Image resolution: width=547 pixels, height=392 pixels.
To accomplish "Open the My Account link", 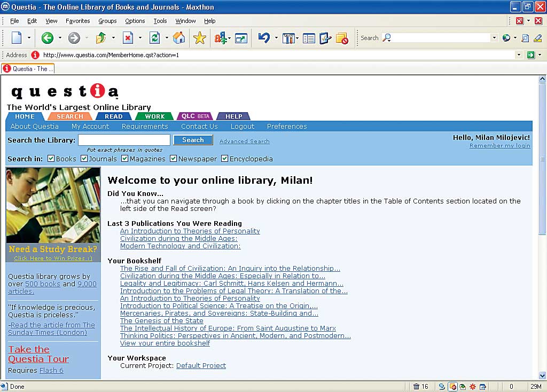I will point(90,126).
